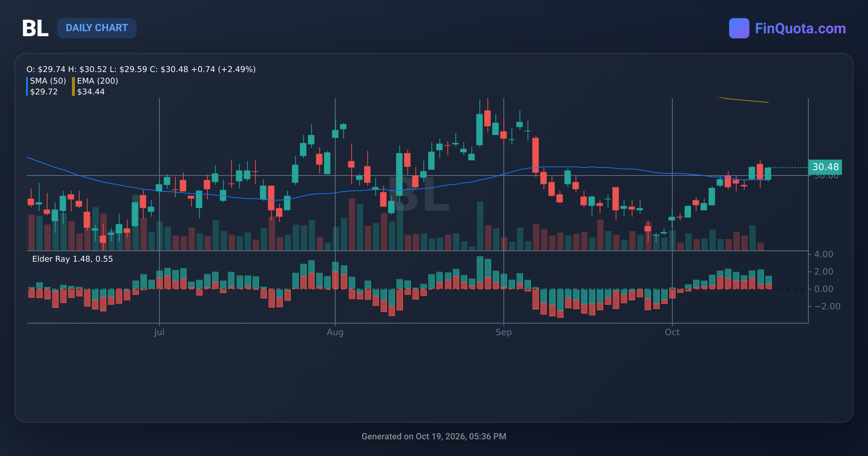
Task: Click the Elder Ray 1.48, 0.55 label
Action: point(72,259)
